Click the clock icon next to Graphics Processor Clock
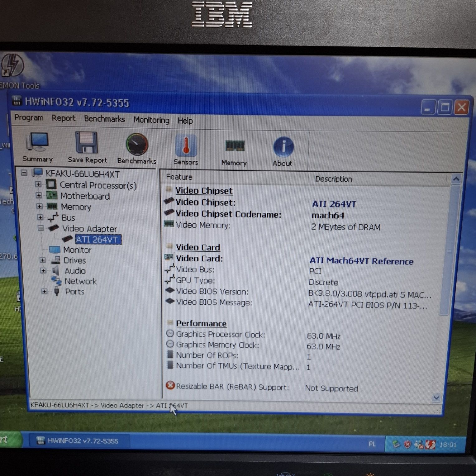Image resolution: width=476 pixels, height=476 pixels. click(170, 334)
